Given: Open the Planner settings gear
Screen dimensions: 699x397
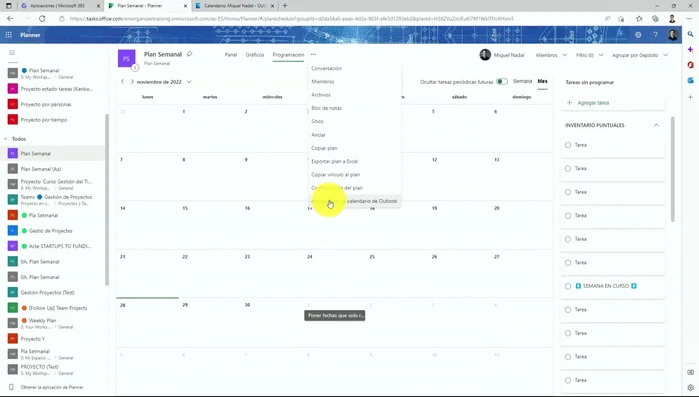Looking at the screenshot, I should click(638, 35).
